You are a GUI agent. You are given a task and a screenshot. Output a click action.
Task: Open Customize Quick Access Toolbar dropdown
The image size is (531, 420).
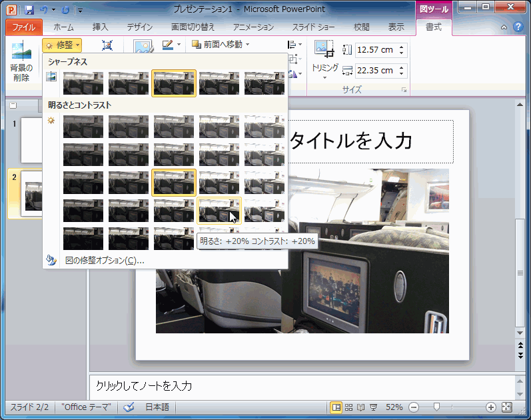[80, 10]
